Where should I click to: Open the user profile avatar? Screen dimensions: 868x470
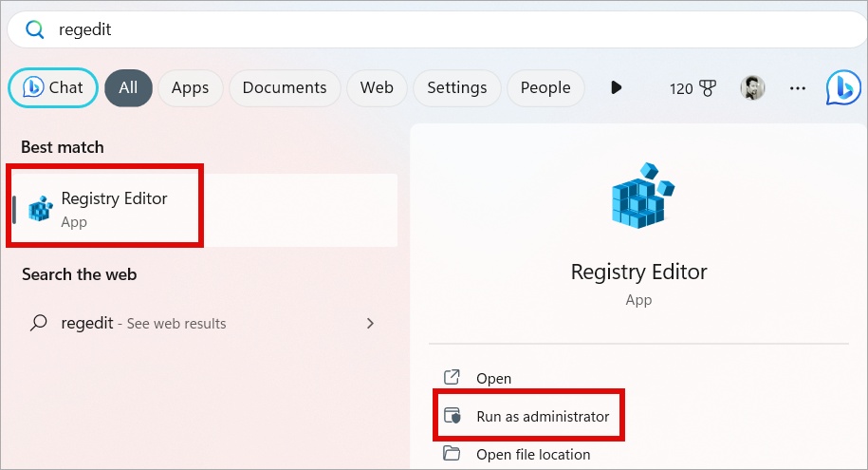point(752,87)
